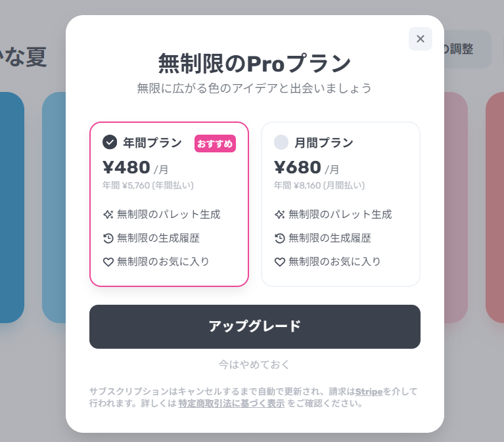Viewport: 504px width, 442px height.
Task: Click heart icon in annual plan features
Action: click(x=108, y=261)
